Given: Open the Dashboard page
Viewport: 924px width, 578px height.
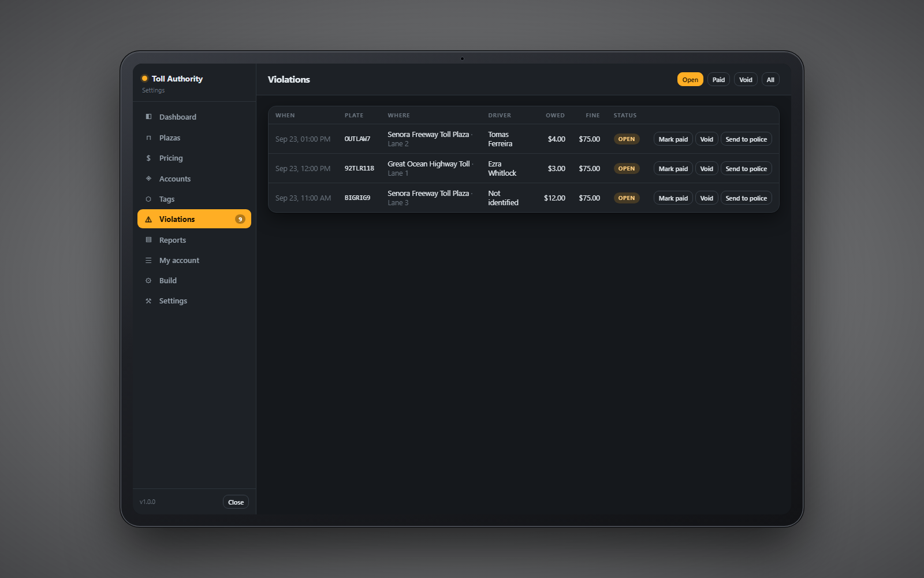Looking at the screenshot, I should 194,117.
